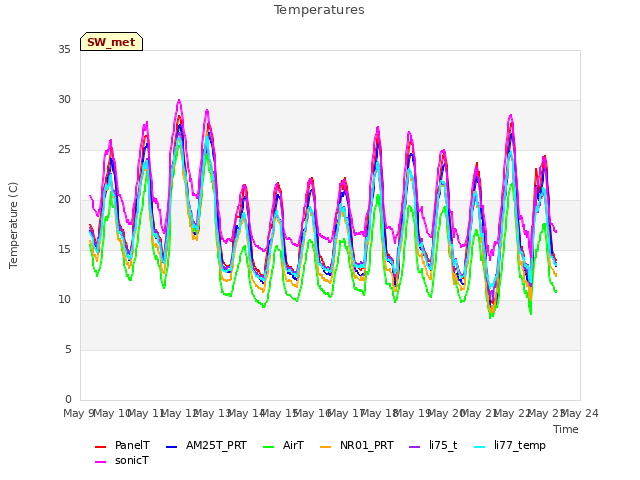Click blue AM25T_PRT legend color marker
Image resolution: width=640 pixels, height=480 pixels.
point(171,447)
